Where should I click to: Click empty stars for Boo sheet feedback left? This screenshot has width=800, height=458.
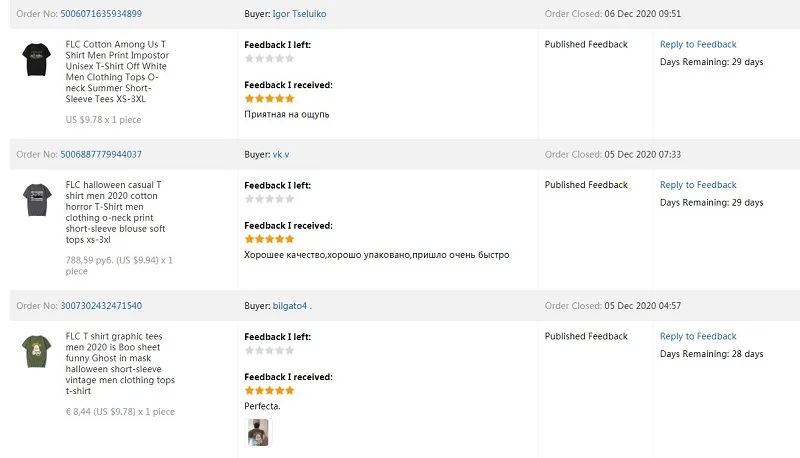pos(269,350)
